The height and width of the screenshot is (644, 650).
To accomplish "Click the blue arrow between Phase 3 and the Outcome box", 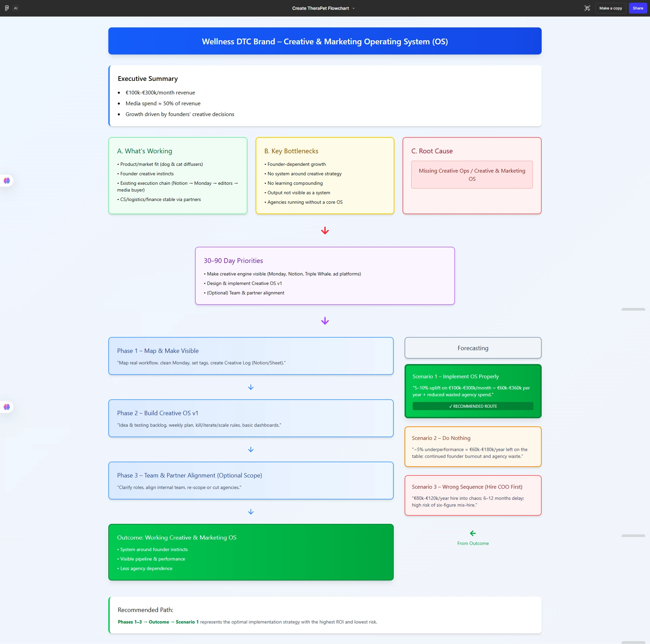I will click(x=251, y=512).
